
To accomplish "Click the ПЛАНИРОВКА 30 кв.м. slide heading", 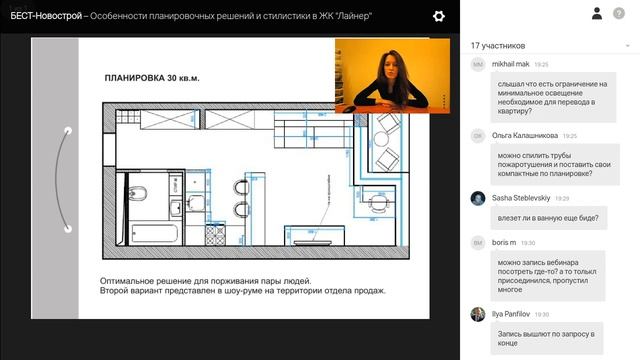I will 152,78.
